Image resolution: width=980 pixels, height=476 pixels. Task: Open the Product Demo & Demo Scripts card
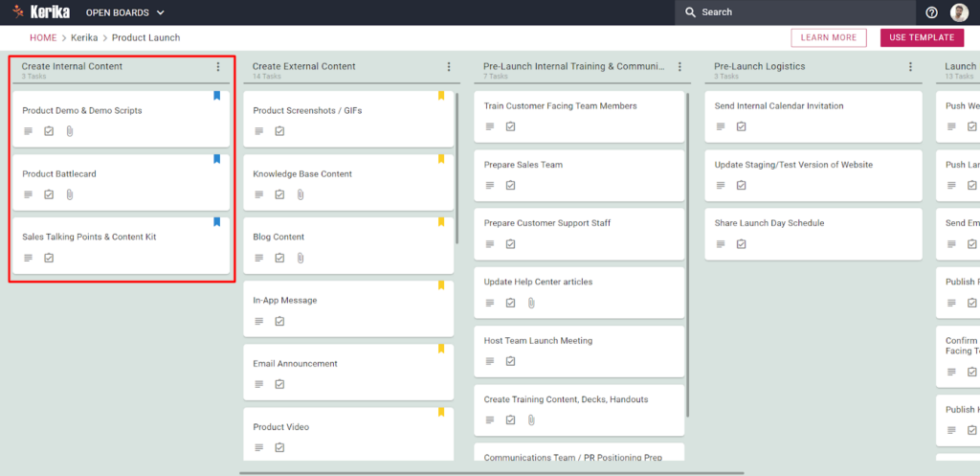click(122, 119)
